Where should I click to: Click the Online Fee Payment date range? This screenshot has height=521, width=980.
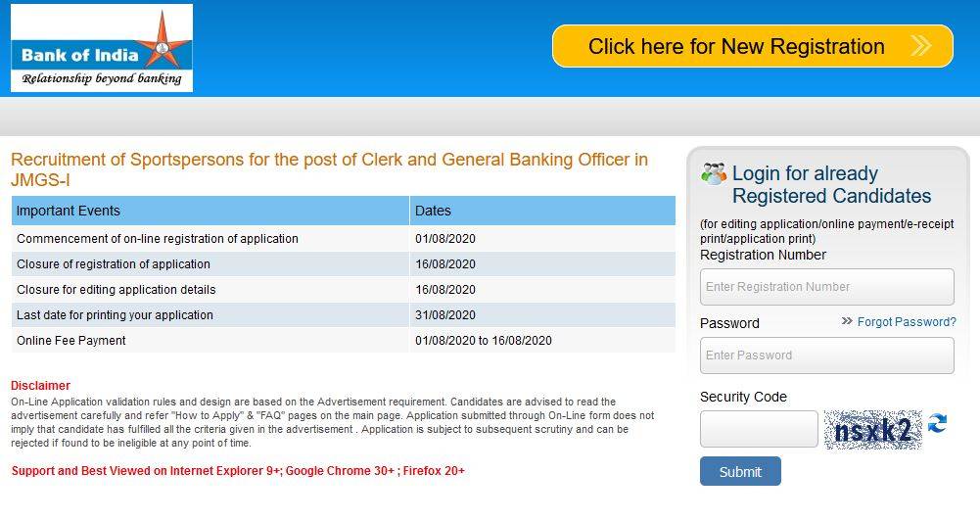tap(483, 341)
